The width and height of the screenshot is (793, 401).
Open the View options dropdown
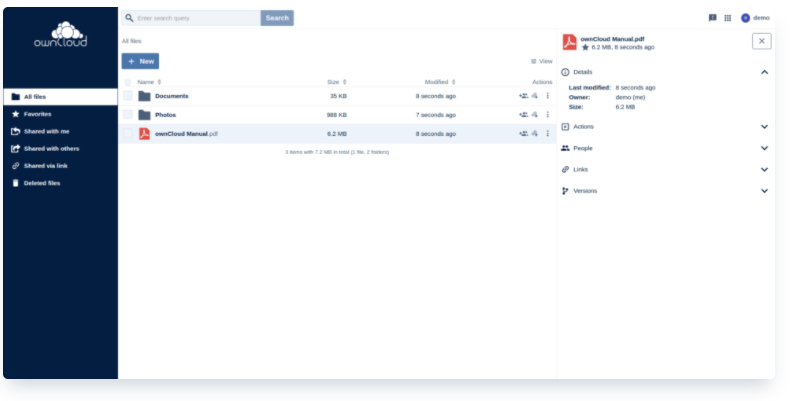tap(542, 61)
